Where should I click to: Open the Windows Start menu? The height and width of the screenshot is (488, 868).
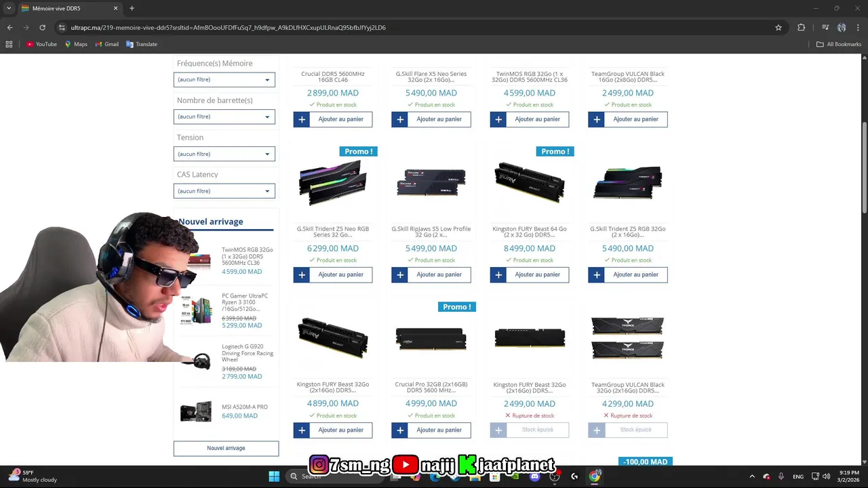(274, 476)
